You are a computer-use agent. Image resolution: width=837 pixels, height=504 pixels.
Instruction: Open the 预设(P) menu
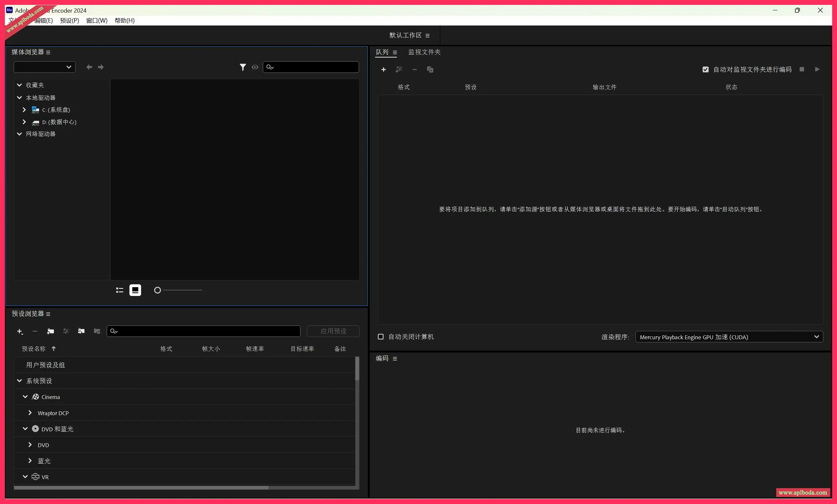69,20
